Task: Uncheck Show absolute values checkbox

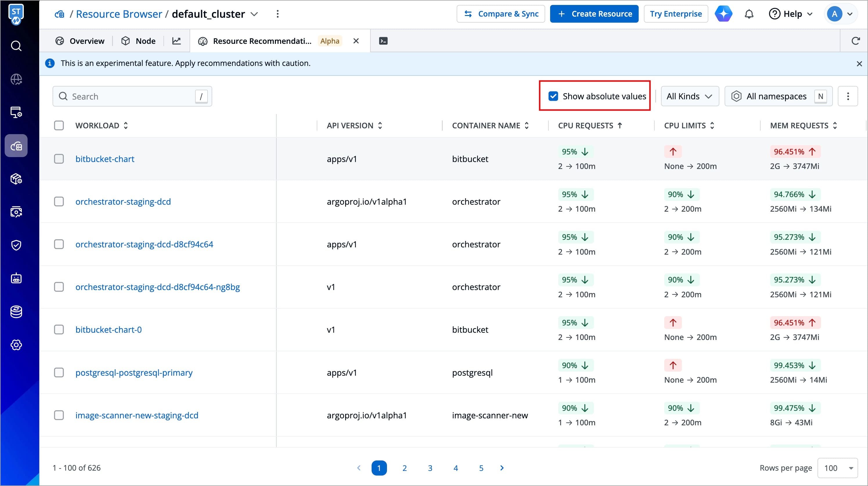Action: pyautogui.click(x=553, y=96)
